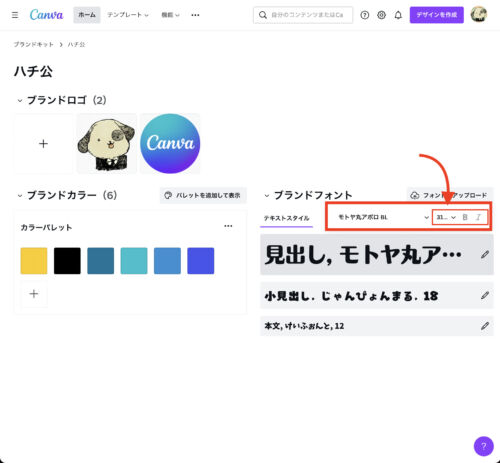
Task: Open the モトヤ丸アポロ font dropdown
Action: (382, 217)
